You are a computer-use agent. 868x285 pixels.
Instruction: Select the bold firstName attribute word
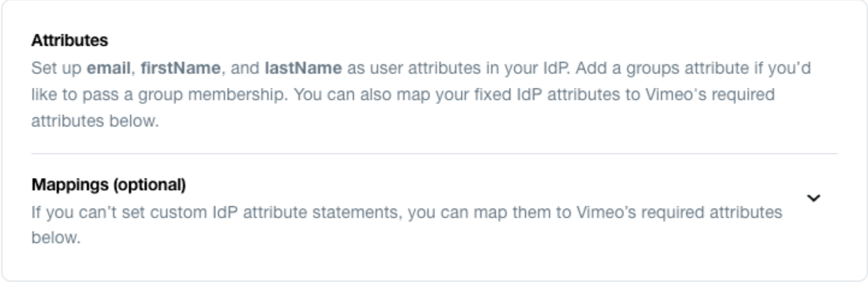click(181, 68)
